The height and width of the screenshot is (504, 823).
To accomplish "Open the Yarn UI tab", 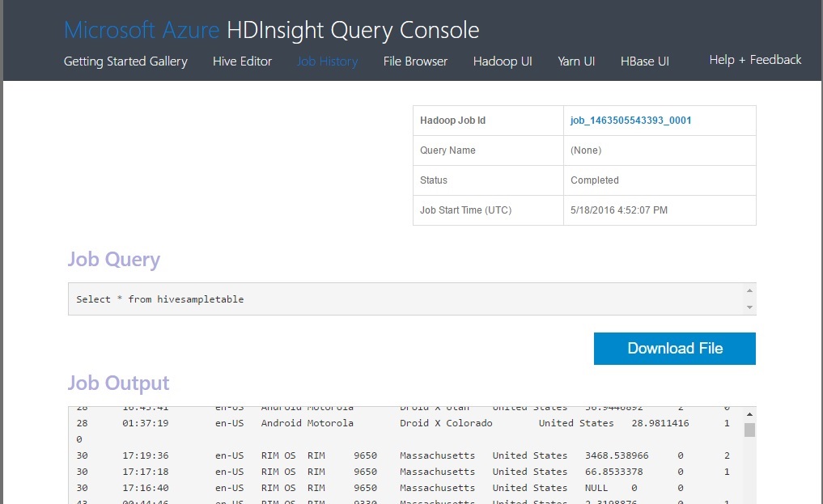I will click(x=576, y=61).
